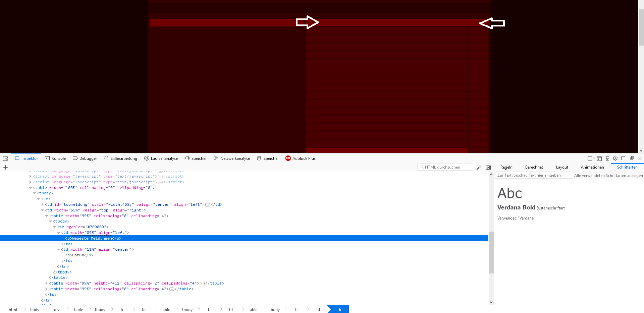
Task: Open the frame selection layout icon
Action: point(591,159)
